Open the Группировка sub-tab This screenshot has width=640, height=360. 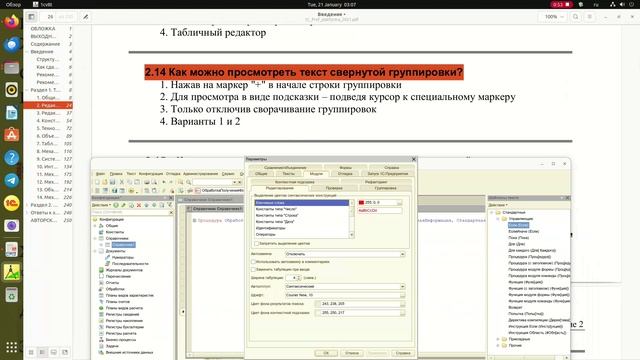pos(385,188)
